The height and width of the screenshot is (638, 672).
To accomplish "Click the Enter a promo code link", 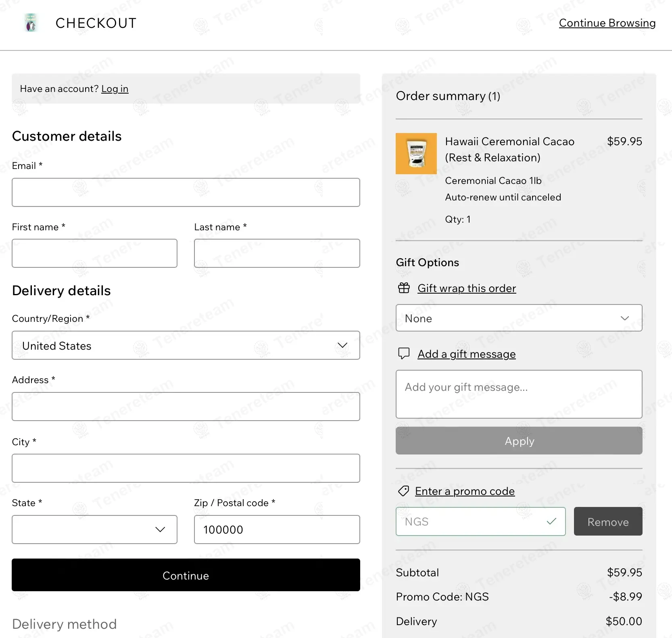I will pos(465,491).
